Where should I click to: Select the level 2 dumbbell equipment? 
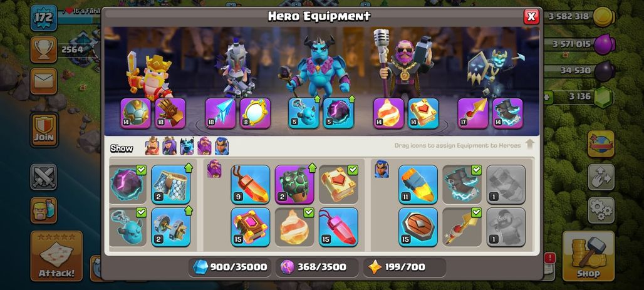pyautogui.click(x=171, y=227)
